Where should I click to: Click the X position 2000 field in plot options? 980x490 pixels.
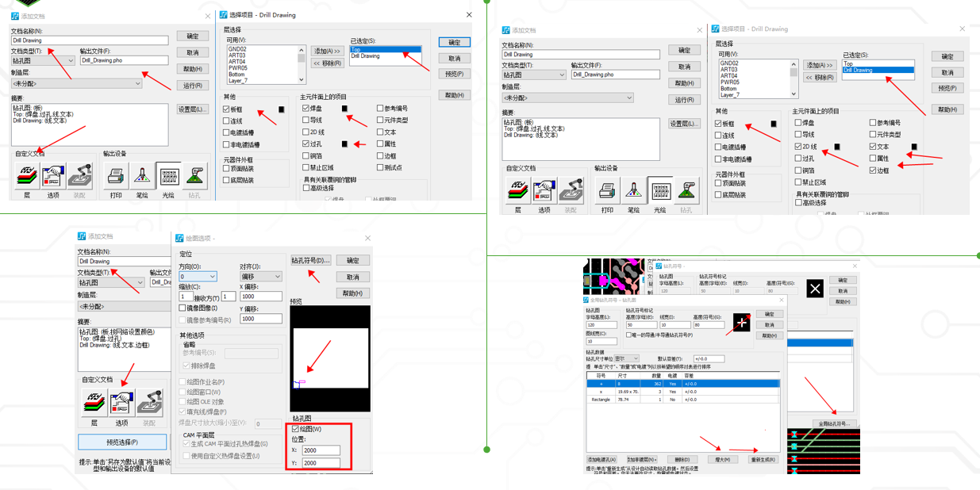coord(321,450)
